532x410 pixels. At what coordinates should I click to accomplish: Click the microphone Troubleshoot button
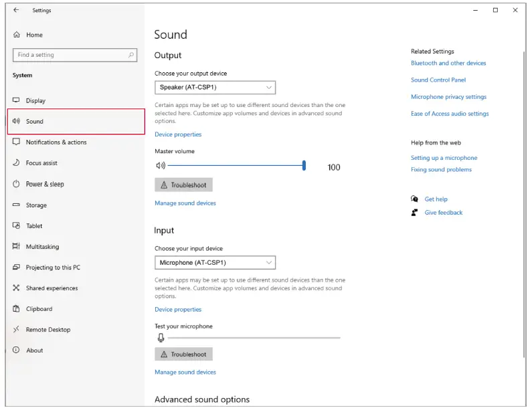point(183,354)
